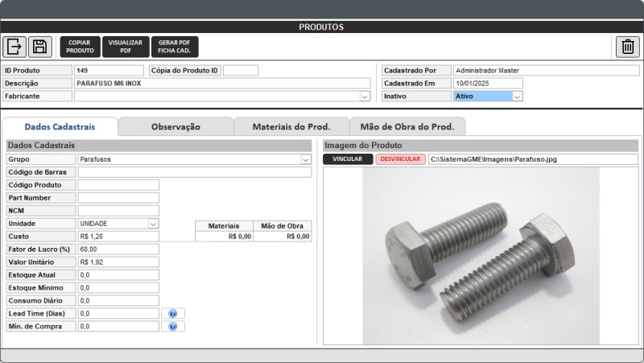
Task: Click the exit/logout door icon
Action: 15,47
